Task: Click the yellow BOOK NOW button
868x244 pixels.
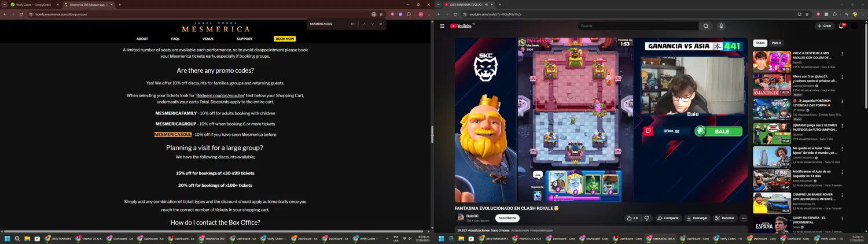Action: click(285, 39)
